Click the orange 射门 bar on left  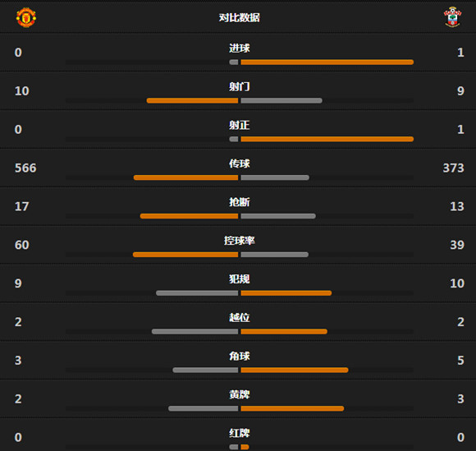click(x=192, y=100)
